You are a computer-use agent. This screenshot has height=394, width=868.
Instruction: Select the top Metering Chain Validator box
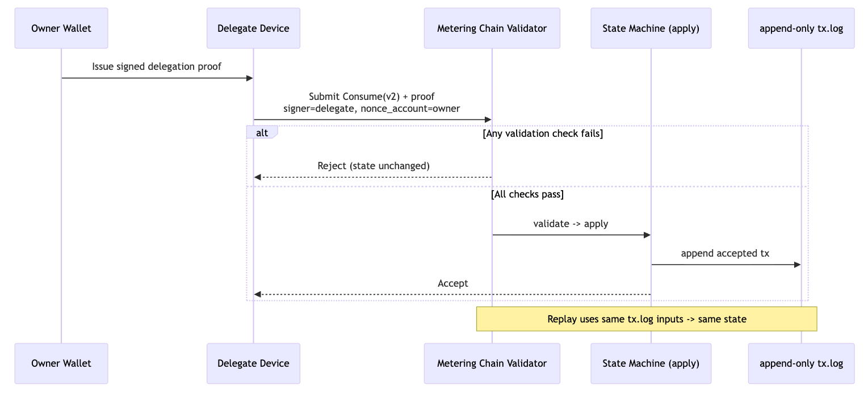(x=492, y=28)
